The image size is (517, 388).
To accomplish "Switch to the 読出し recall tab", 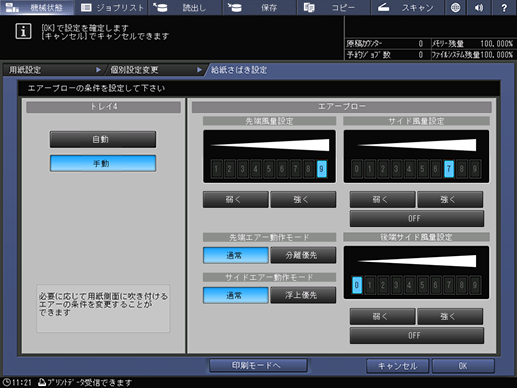I will click(185, 7).
